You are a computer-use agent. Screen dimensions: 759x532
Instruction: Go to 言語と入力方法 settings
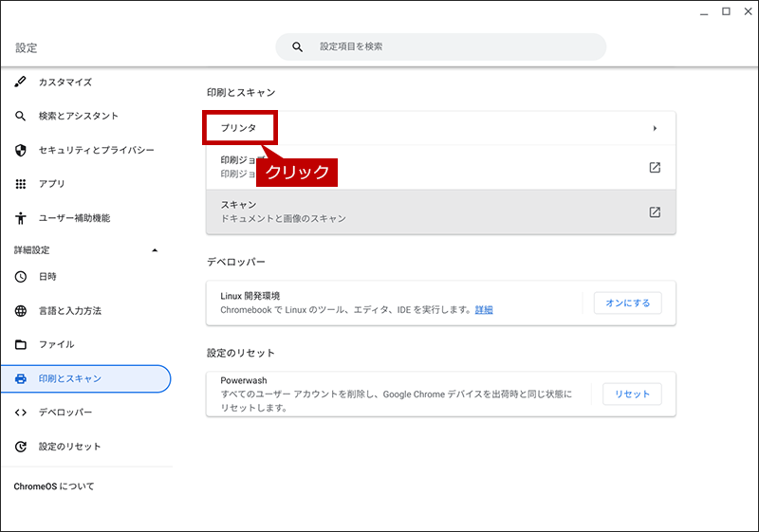(x=70, y=311)
